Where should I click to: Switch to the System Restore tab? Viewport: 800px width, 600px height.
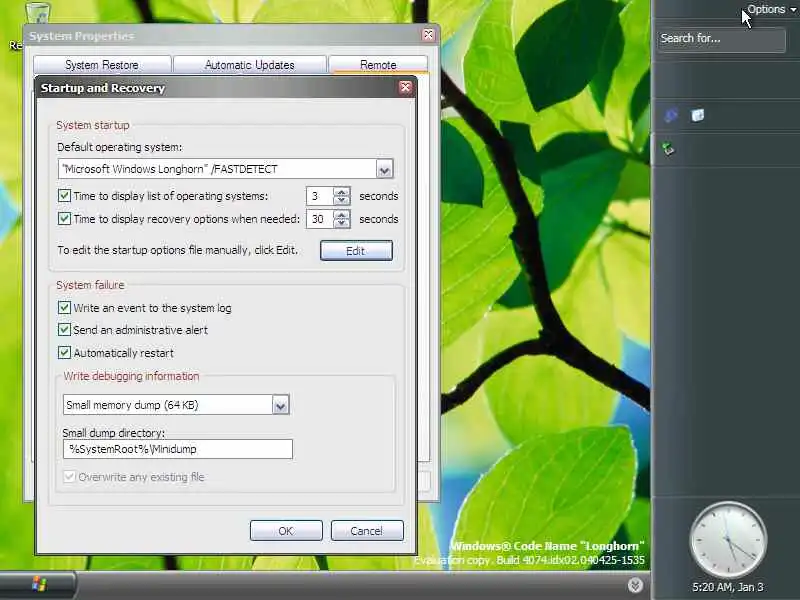tap(102, 65)
